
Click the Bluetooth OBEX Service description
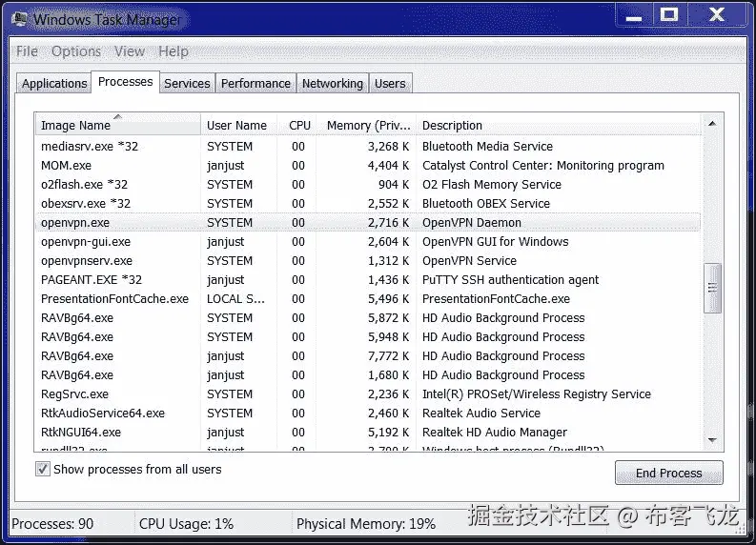point(486,203)
